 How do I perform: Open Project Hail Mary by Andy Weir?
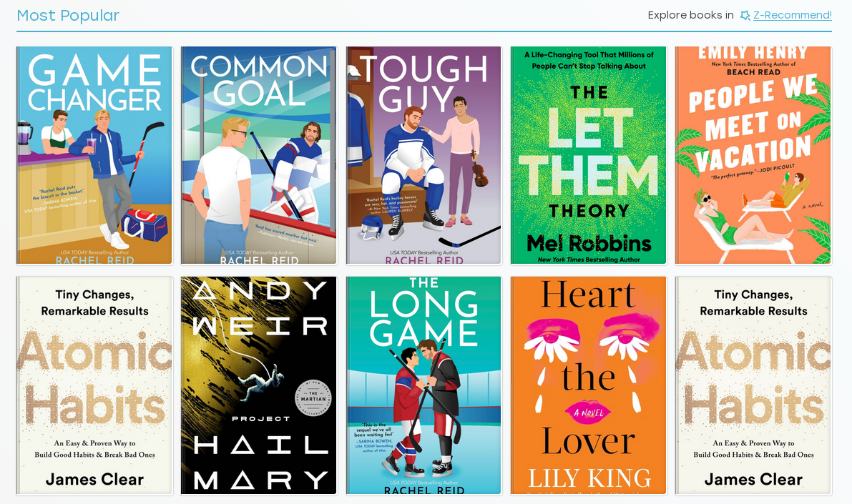point(259,385)
